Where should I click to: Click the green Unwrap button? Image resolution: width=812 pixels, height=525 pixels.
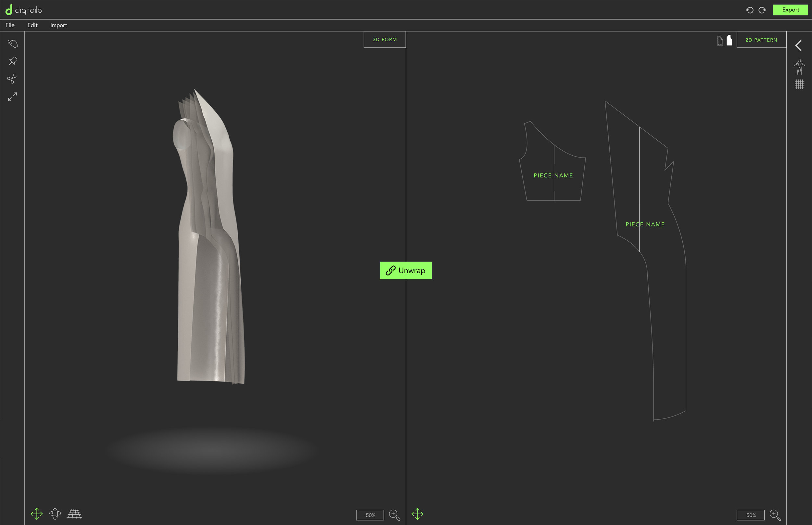(x=405, y=270)
